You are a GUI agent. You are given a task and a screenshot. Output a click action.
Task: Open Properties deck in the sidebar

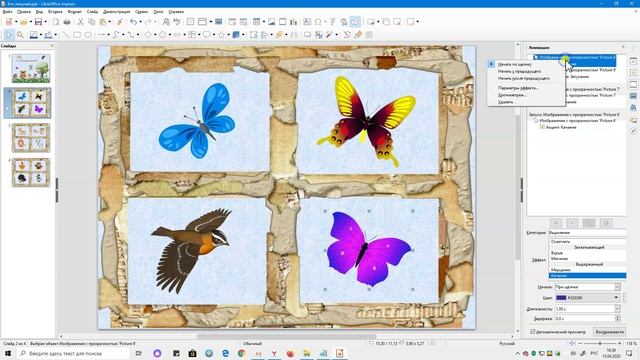pos(633,61)
